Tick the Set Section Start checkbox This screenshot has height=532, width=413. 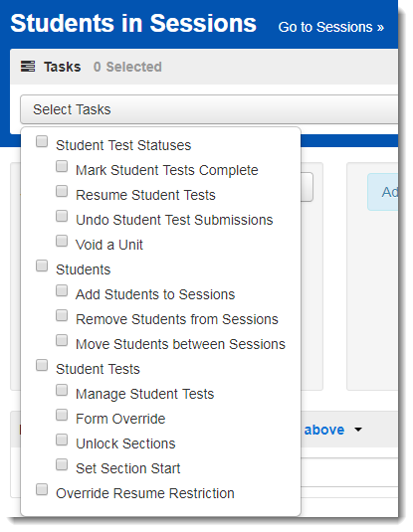62,464
